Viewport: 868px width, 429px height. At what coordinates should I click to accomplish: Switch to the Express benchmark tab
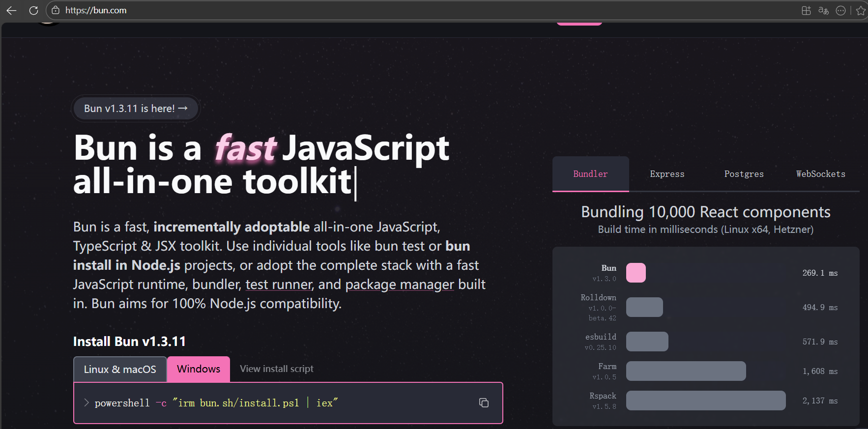click(x=667, y=174)
